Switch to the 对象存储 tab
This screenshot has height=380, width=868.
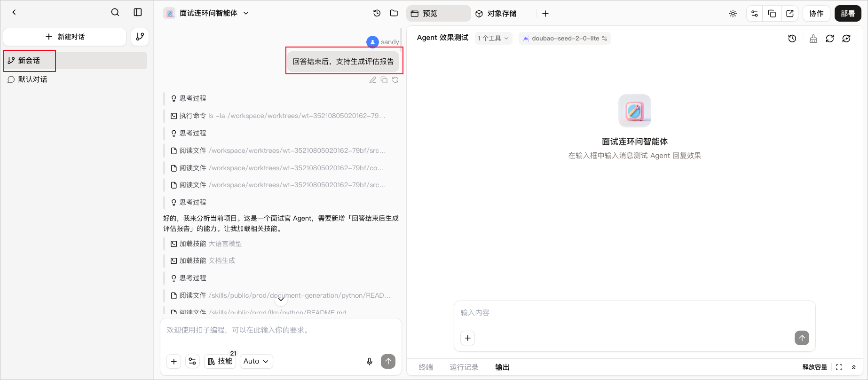click(496, 14)
